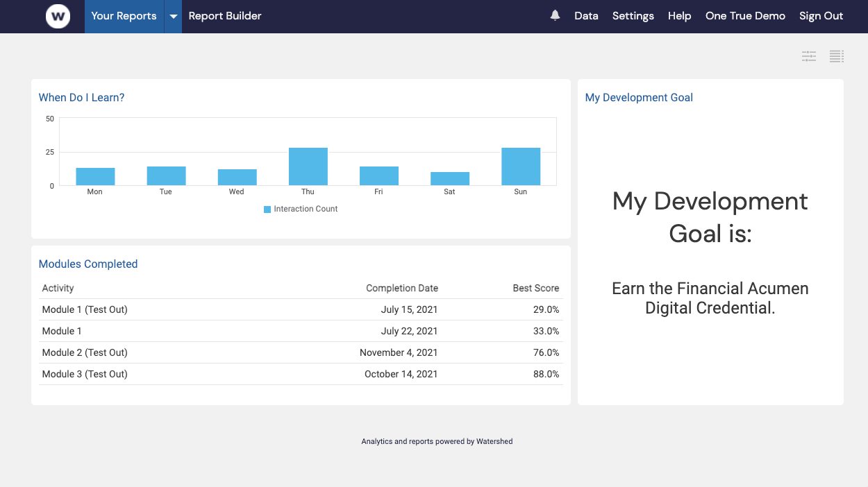Open the report filter sliders icon
Viewport: 868px width, 487px height.
[x=808, y=56]
